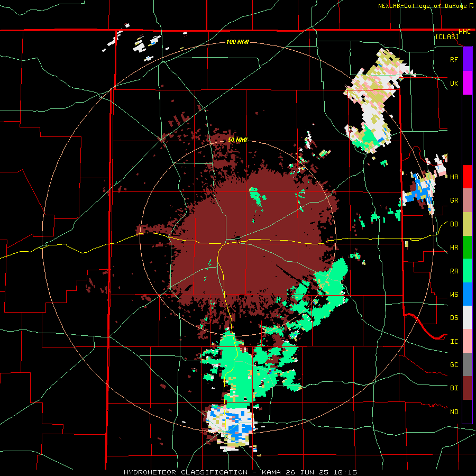476x476 pixels.
Task: Click the BI legend label
Action: coord(454,388)
